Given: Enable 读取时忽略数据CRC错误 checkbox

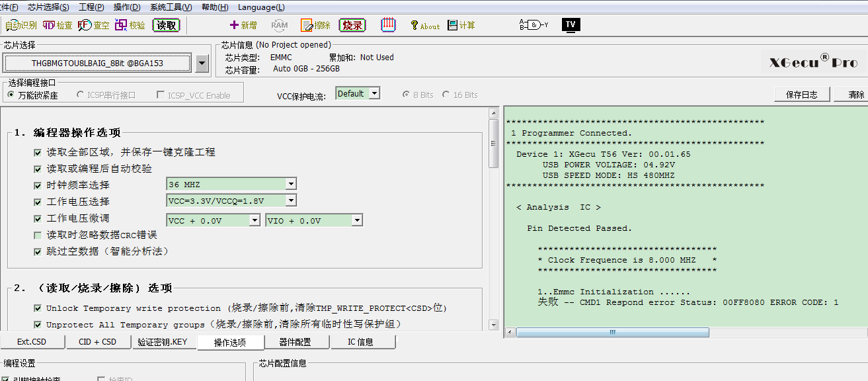Looking at the screenshot, I should point(38,235).
